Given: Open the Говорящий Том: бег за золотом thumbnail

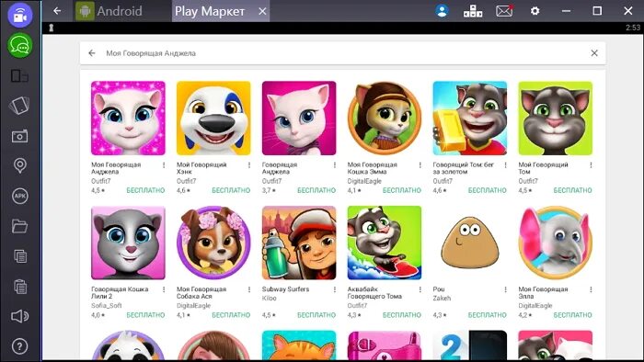Looking at the screenshot, I should (x=470, y=119).
